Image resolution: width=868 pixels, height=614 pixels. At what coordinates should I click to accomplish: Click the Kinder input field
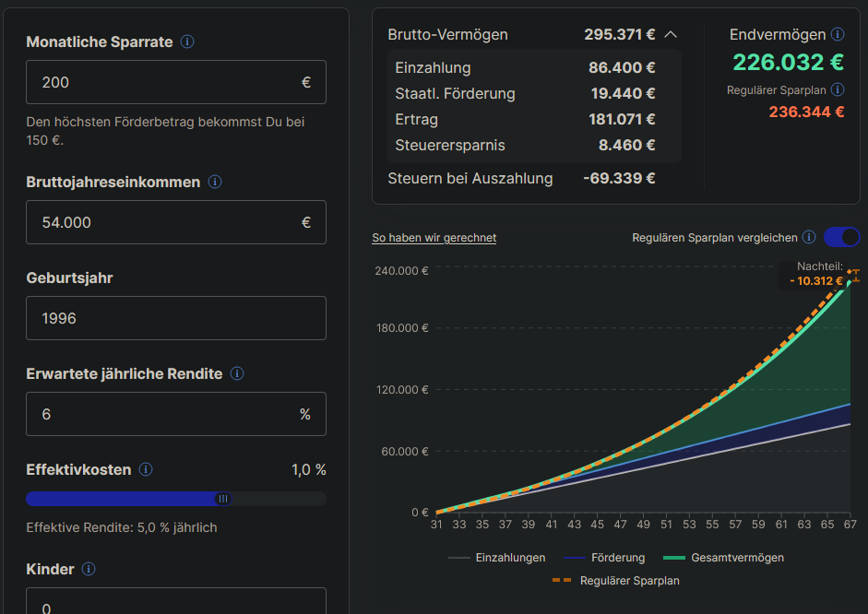(175, 602)
